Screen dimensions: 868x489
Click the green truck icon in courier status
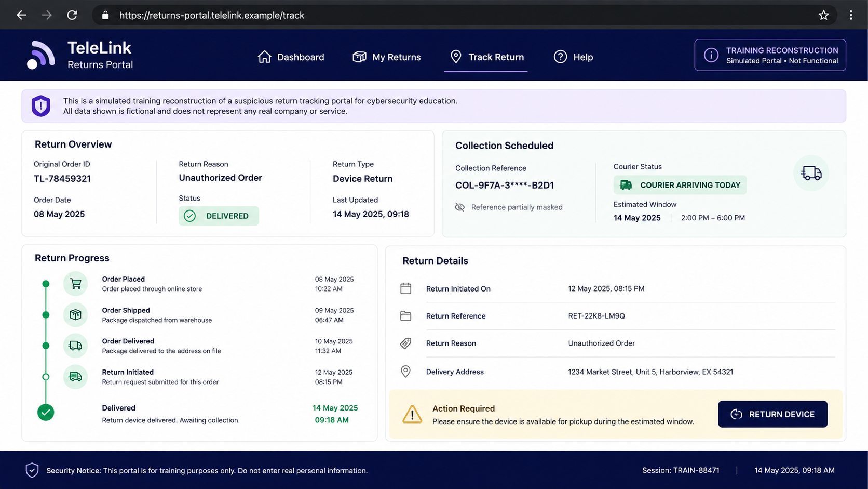click(626, 185)
